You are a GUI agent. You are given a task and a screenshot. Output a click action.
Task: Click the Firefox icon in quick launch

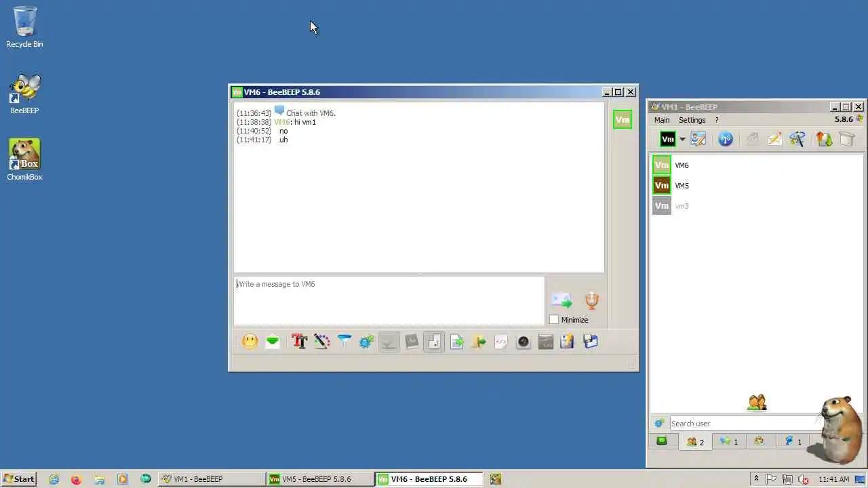click(76, 479)
